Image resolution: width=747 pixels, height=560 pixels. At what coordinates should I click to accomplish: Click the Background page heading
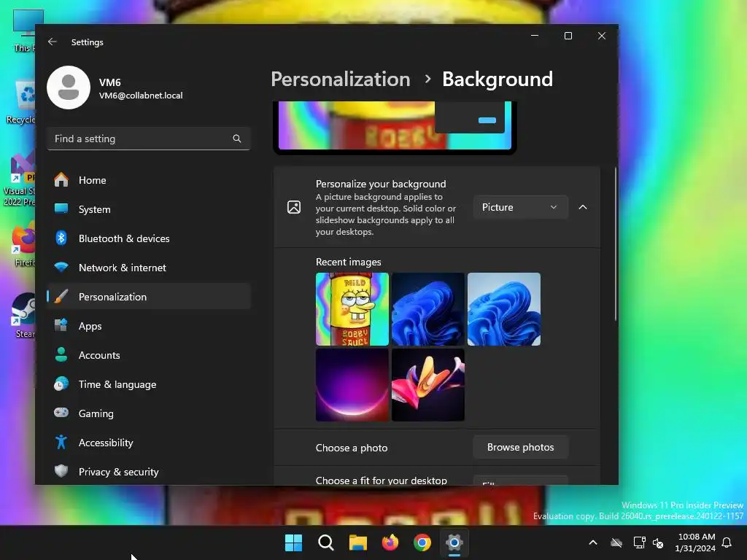click(x=498, y=79)
